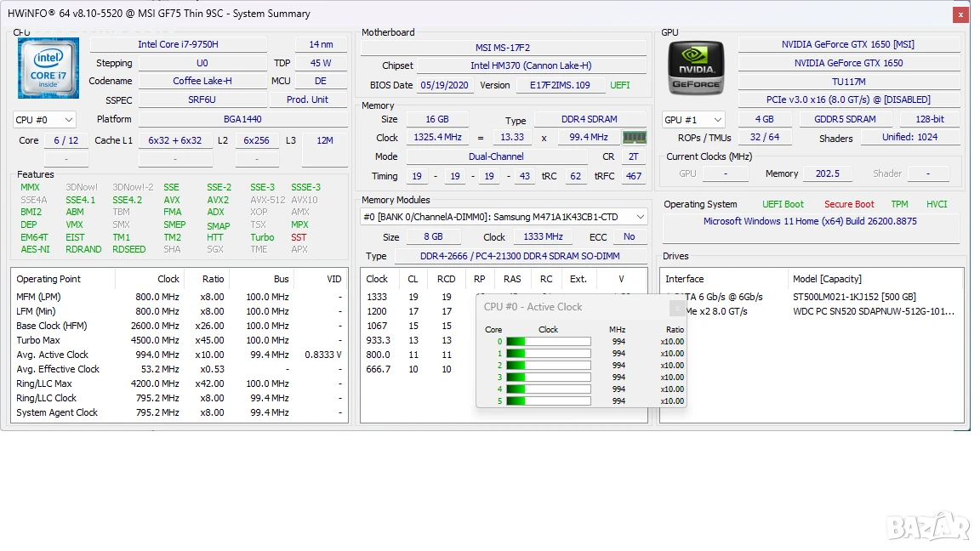Click the Turbo Max operating point row

(x=179, y=340)
